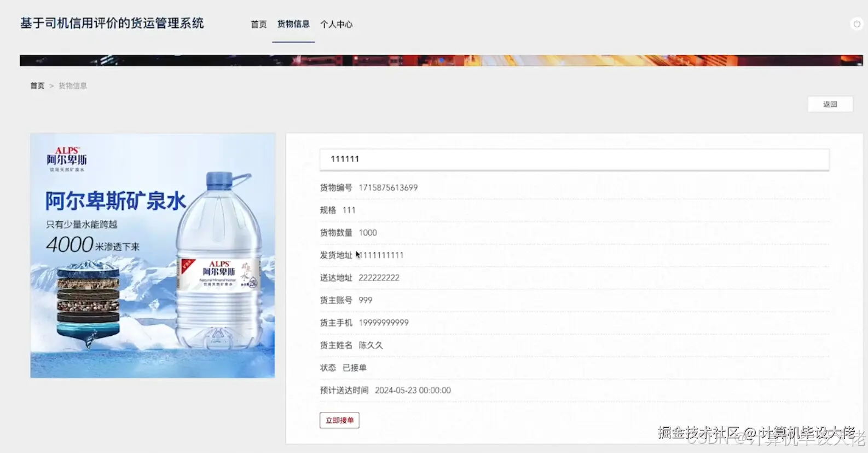Select delivery time 2024-05-23 00:00:00
868x453 pixels.
coord(413,390)
